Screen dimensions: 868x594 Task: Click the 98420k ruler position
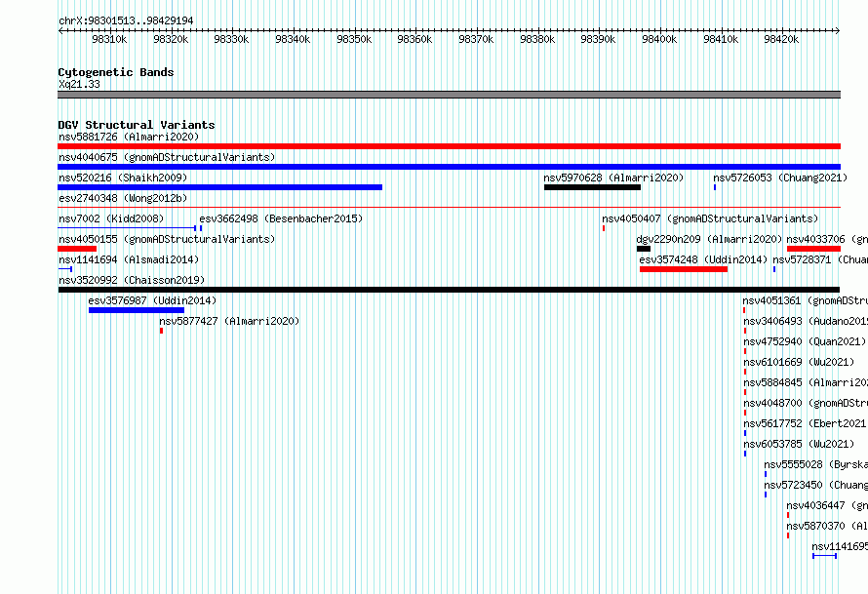point(781,39)
